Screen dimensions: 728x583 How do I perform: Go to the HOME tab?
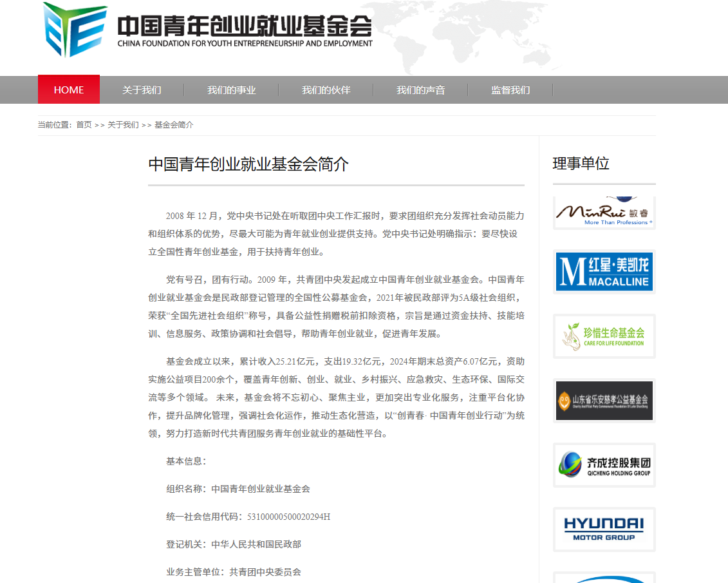(69, 90)
